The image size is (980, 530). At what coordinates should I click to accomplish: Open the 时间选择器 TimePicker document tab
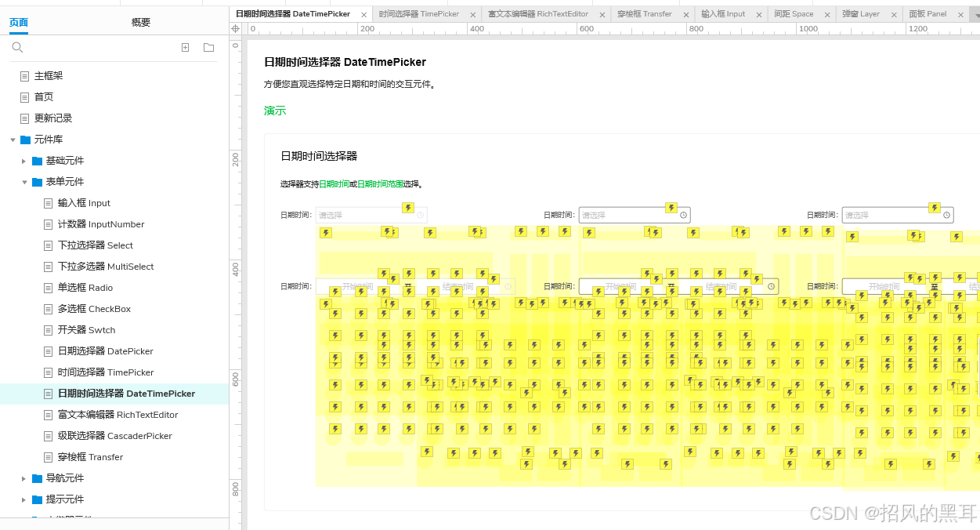pos(419,14)
